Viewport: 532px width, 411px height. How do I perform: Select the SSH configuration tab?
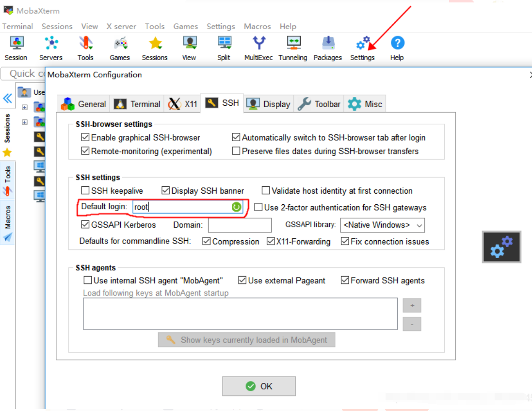click(x=222, y=103)
